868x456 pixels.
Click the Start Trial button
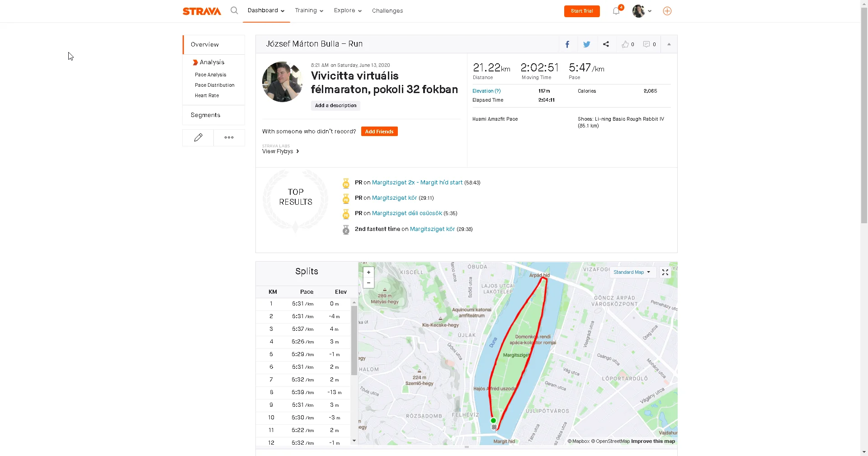click(x=581, y=11)
